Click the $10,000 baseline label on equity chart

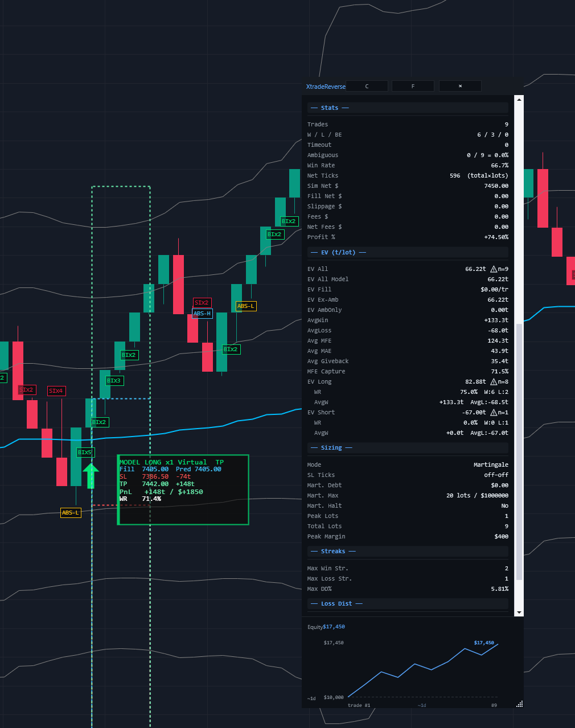(334, 697)
